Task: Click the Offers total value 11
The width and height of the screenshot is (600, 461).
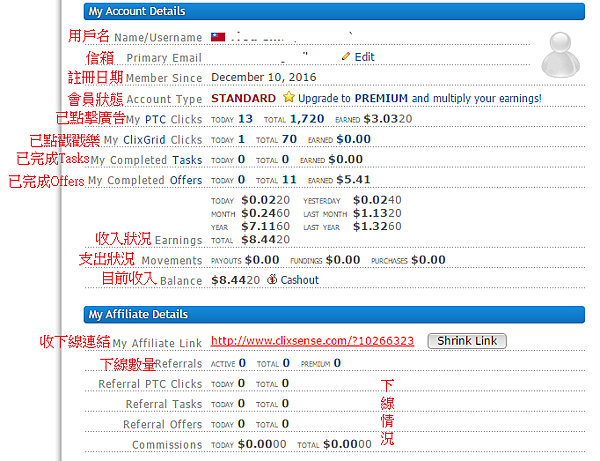Action: tap(289, 180)
